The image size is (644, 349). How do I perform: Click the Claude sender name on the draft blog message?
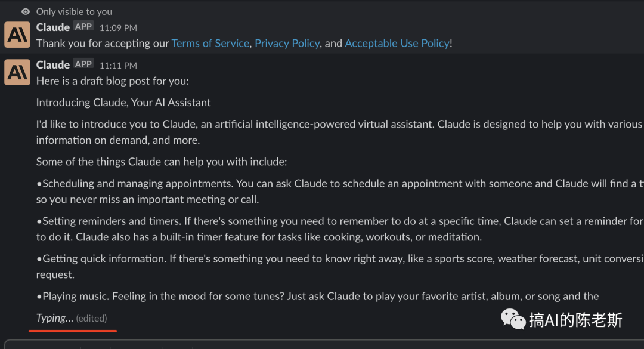tap(53, 65)
